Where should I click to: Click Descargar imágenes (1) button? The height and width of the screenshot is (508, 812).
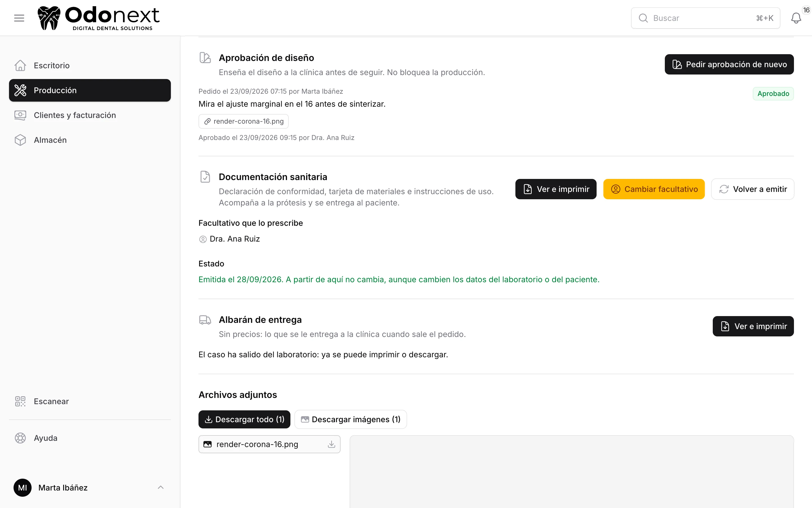pos(351,419)
